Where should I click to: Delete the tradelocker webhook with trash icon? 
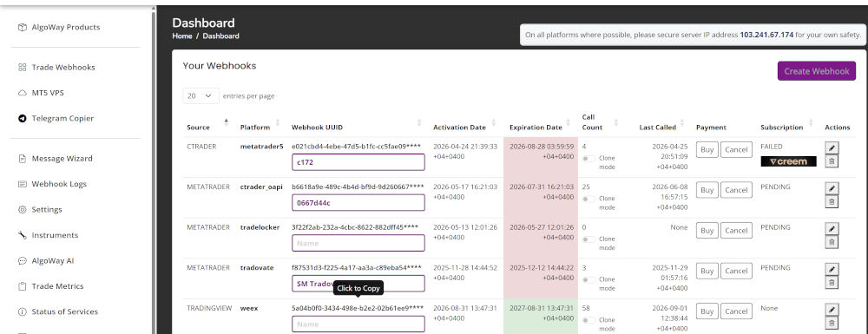tap(831, 242)
